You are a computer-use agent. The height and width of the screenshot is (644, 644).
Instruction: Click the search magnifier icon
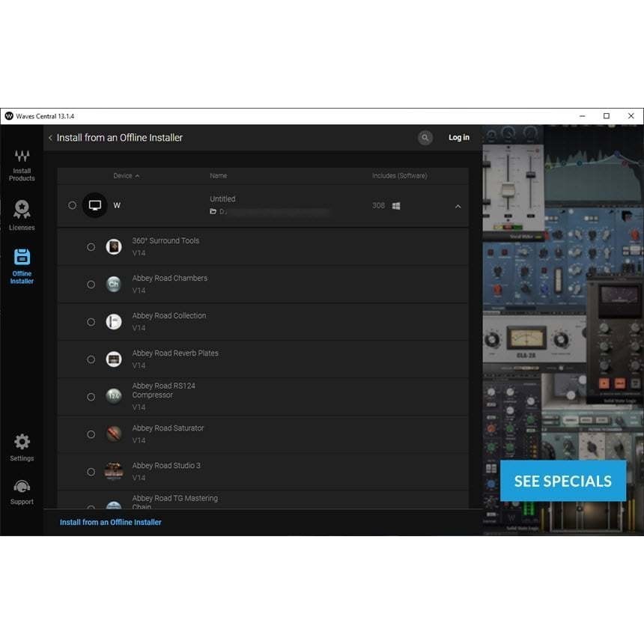425,138
